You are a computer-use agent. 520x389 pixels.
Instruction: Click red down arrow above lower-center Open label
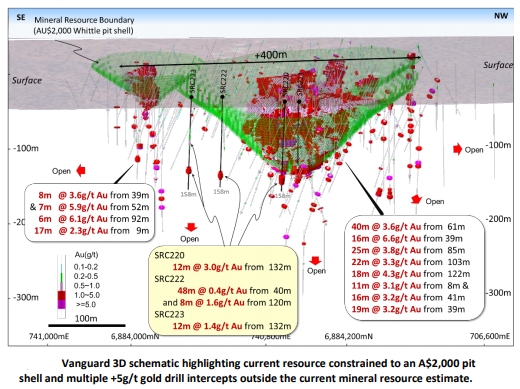(x=315, y=260)
